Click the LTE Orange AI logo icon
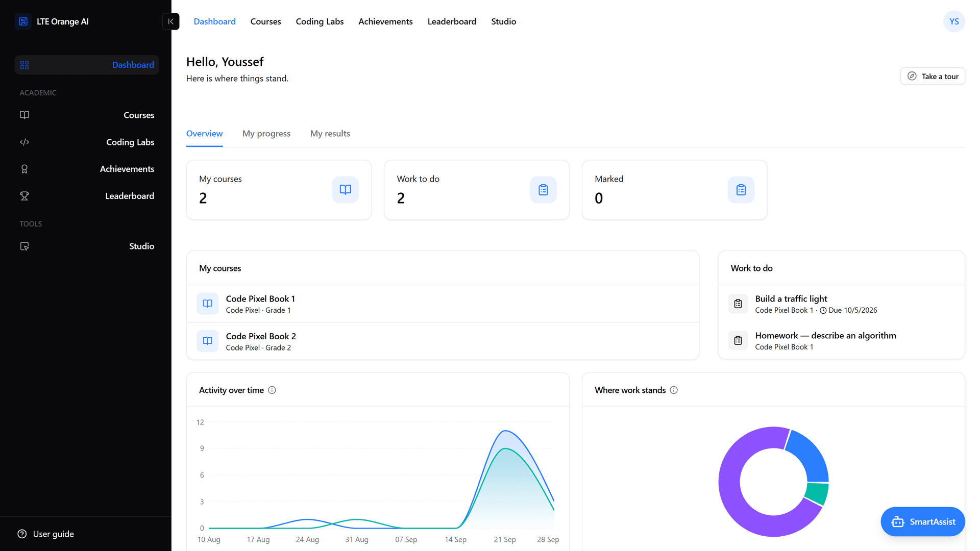Image resolution: width=980 pixels, height=551 pixels. pos(23,21)
